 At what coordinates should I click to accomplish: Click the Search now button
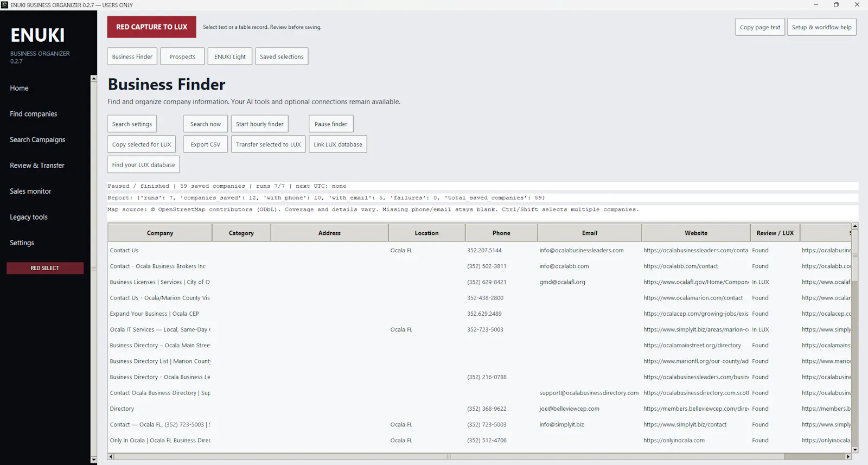[x=206, y=124]
